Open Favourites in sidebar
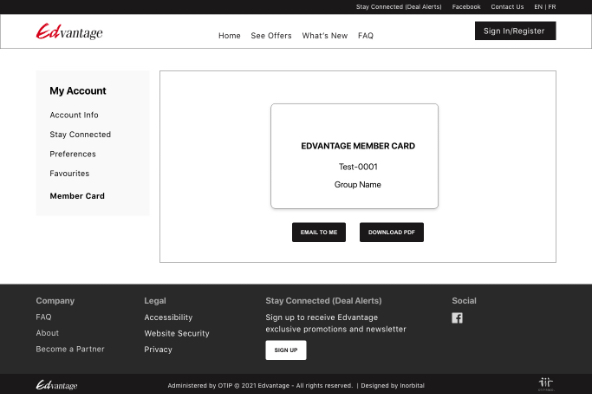 point(69,173)
